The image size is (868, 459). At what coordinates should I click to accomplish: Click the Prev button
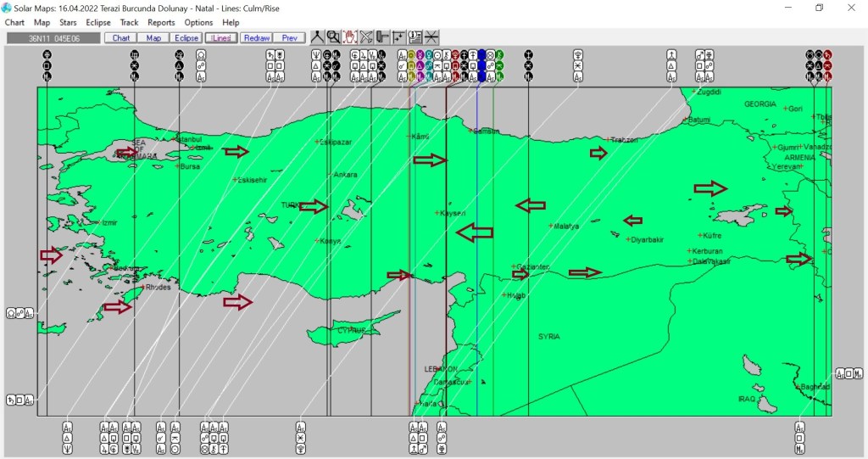pos(289,38)
